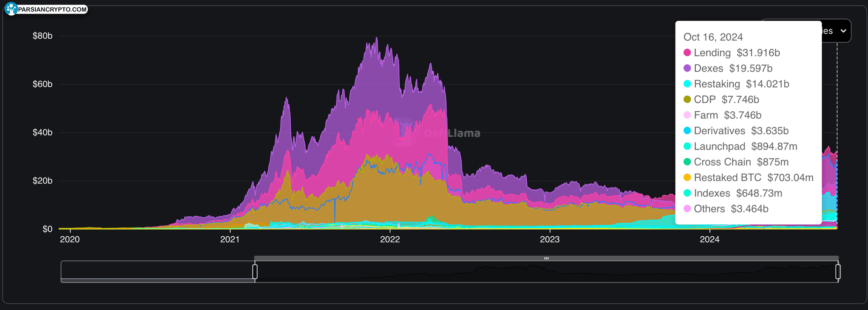Click the 2023 x-axis label
Screen dimensions: 868x310
pyautogui.click(x=550, y=239)
